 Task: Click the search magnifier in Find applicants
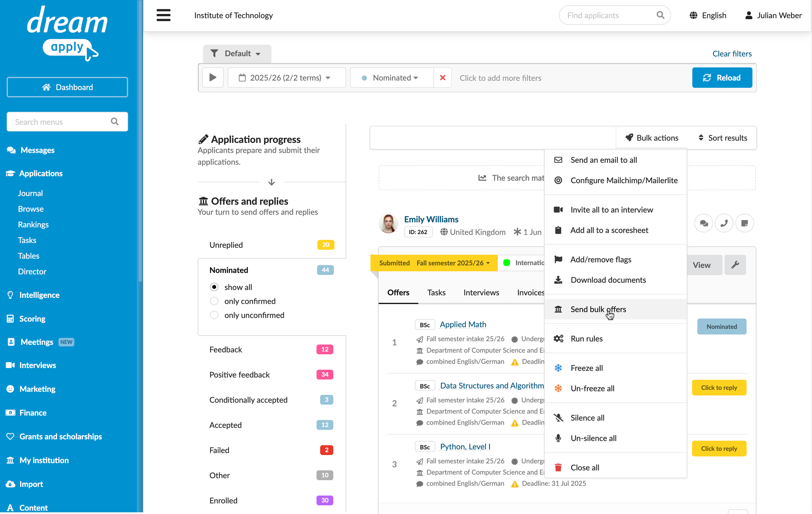pyautogui.click(x=660, y=15)
